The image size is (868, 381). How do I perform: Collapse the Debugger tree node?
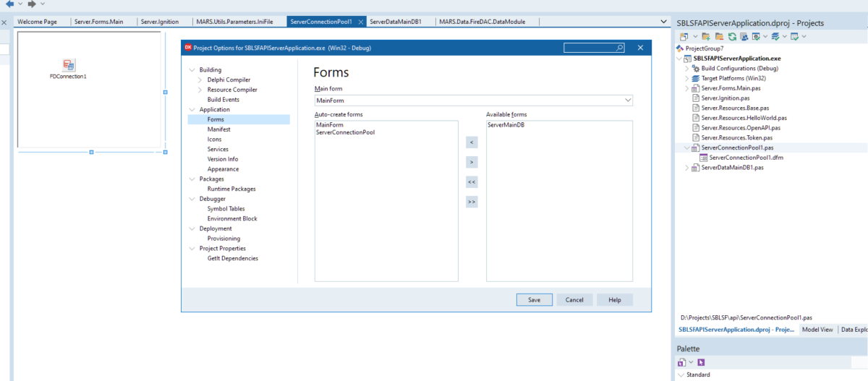(192, 198)
